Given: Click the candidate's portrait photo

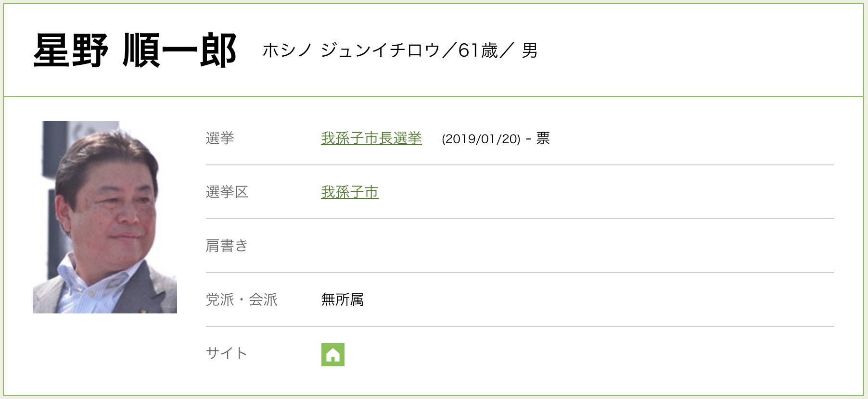Looking at the screenshot, I should coord(105,217).
